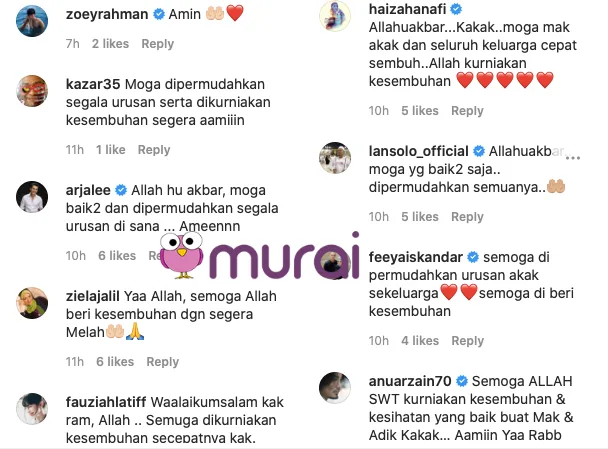This screenshot has height=449, width=608.
Task: View the 6 likes on arjalee's comment
Action: pyautogui.click(x=117, y=256)
